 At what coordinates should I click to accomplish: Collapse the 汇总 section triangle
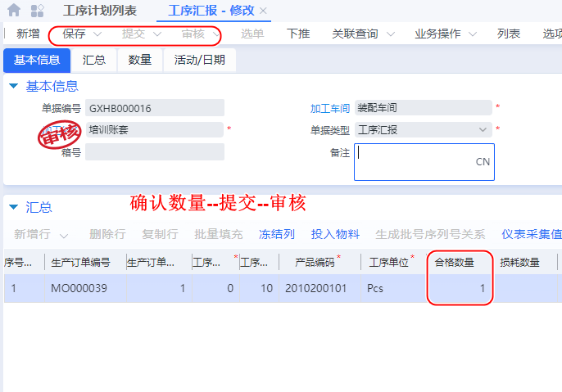click(x=13, y=207)
